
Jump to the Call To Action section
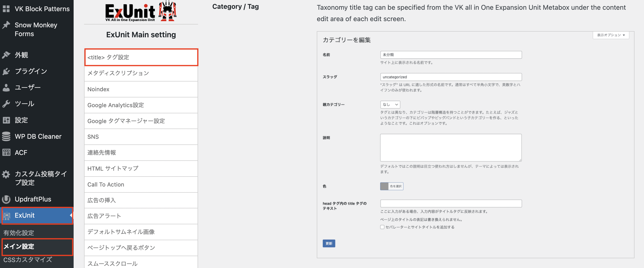tap(141, 184)
